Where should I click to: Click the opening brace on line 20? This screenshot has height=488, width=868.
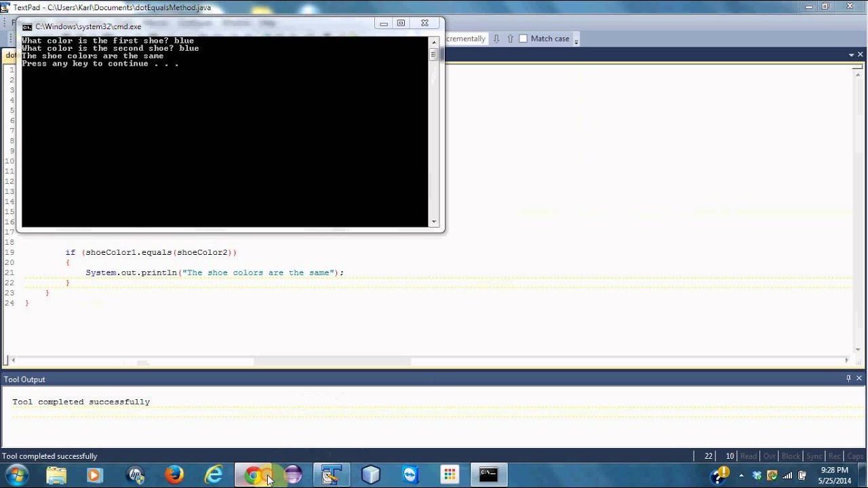tap(68, 262)
